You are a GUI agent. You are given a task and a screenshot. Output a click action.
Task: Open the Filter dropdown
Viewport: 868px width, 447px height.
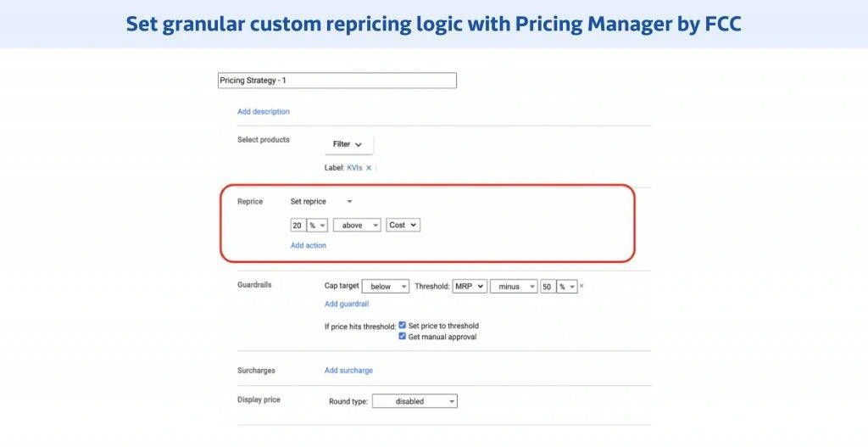(348, 144)
